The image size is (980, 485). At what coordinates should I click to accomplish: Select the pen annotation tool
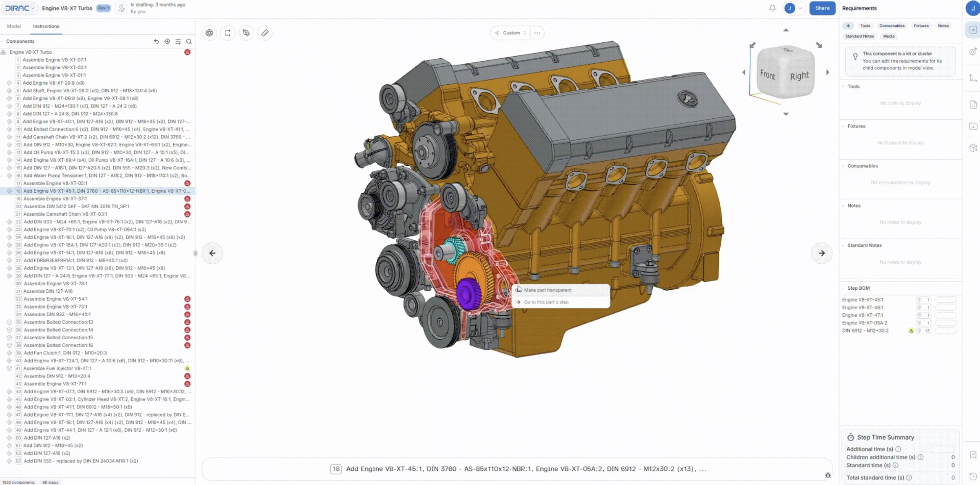246,33
